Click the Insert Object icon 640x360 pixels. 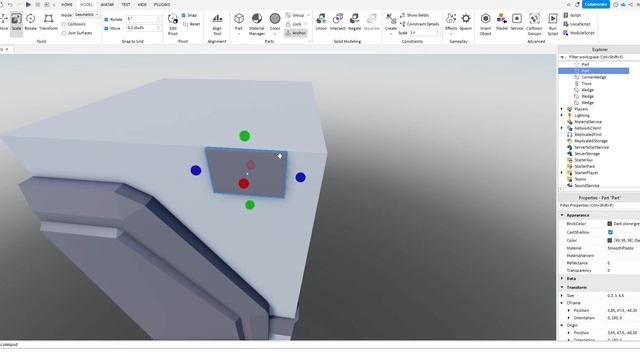(x=485, y=24)
